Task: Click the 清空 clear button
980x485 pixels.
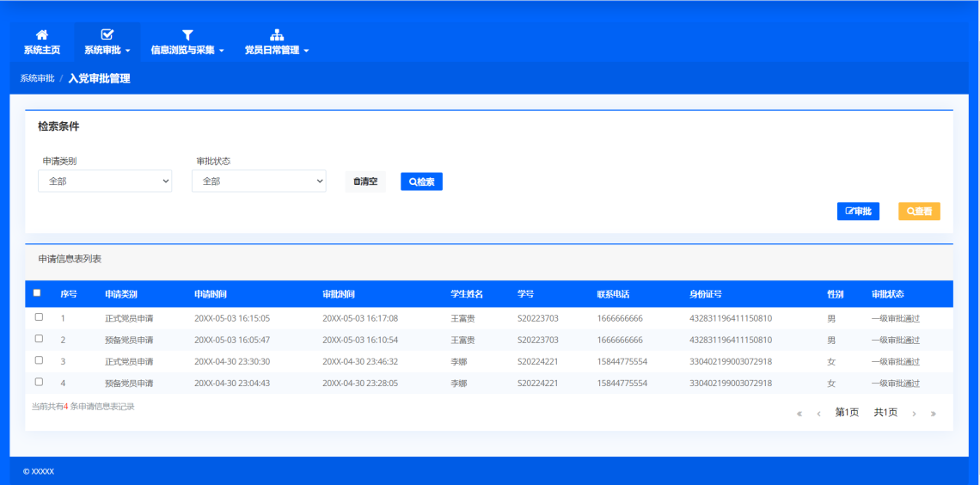Action: tap(365, 181)
